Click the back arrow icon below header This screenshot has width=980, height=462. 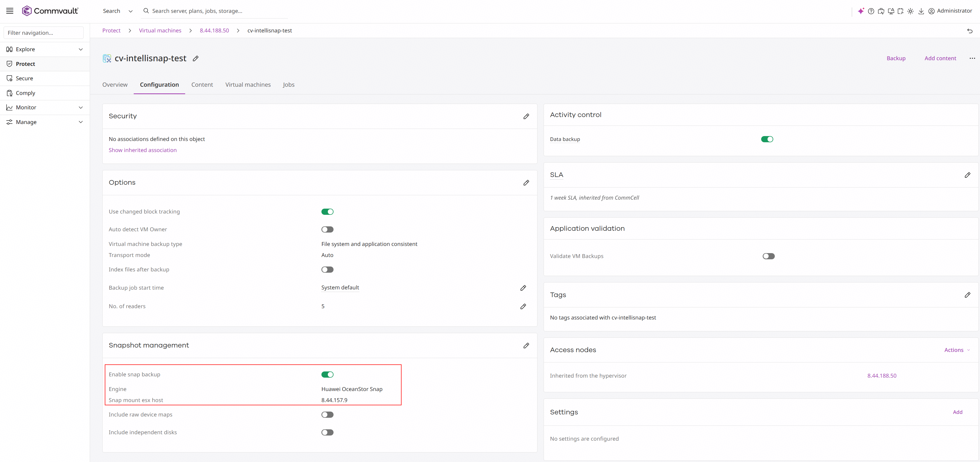point(970,31)
